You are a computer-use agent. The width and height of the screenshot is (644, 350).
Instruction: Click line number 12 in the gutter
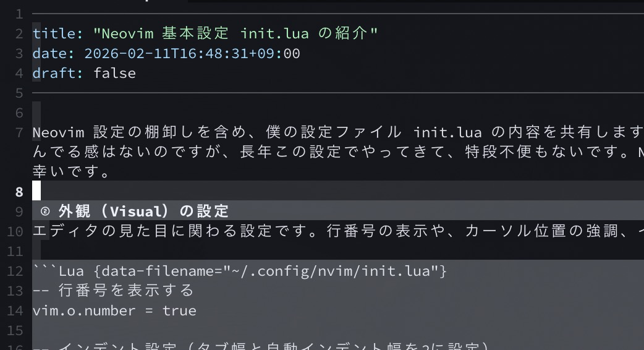click(x=15, y=271)
